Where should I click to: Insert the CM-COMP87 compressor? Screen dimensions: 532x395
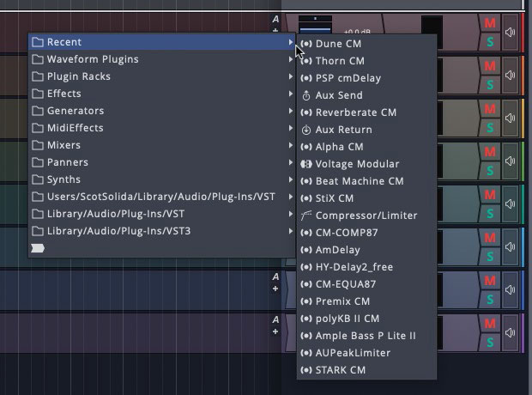tap(366, 233)
